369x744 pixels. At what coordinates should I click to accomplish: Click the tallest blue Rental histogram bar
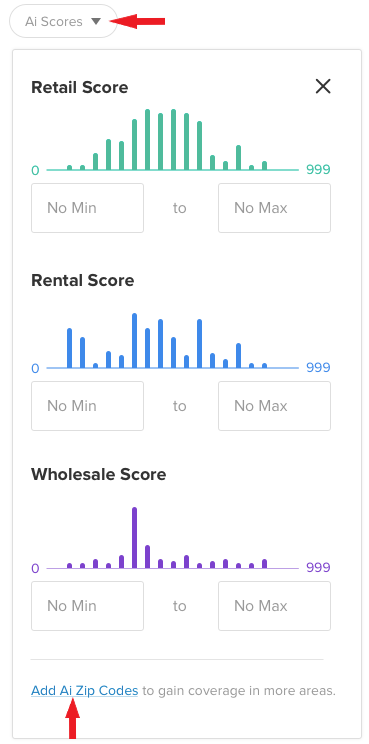pyautogui.click(x=135, y=341)
